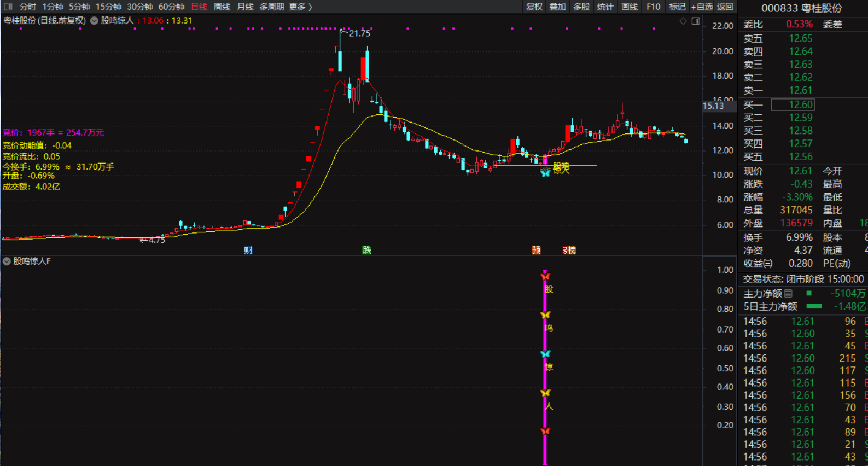Toggle the right panel layout icon

(696, 21)
